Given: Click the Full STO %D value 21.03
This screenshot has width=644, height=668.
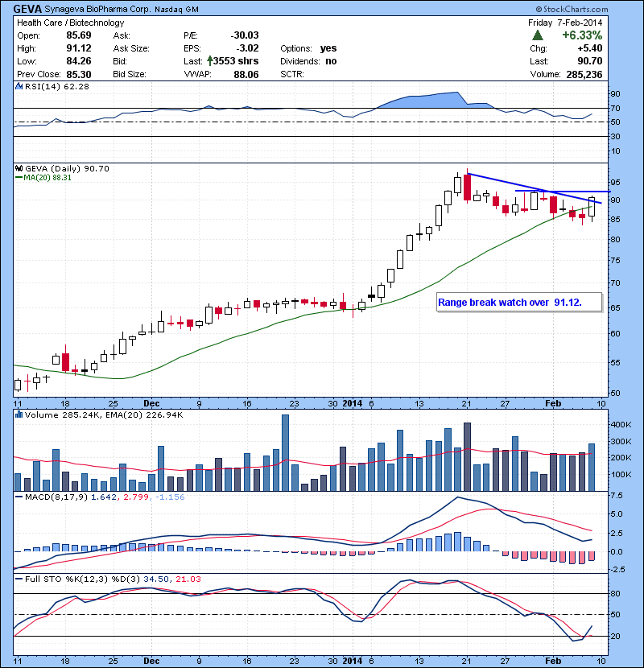Looking at the screenshot, I should click(188, 579).
